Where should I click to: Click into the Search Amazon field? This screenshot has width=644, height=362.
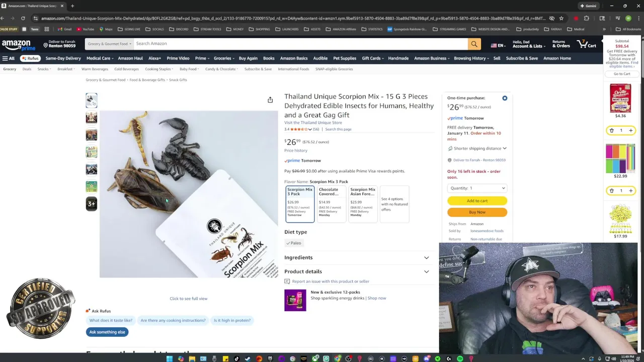[300, 44]
